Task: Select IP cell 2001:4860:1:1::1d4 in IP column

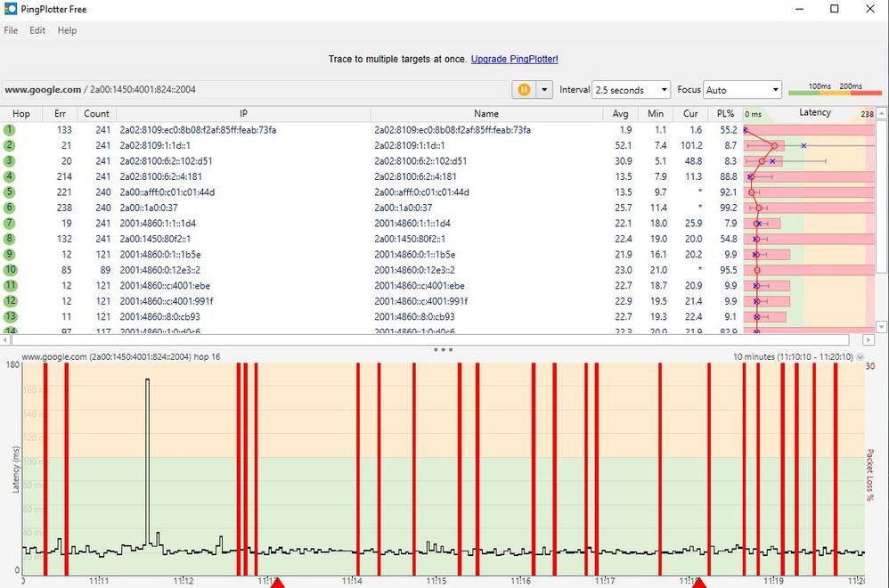Action: tap(158, 224)
